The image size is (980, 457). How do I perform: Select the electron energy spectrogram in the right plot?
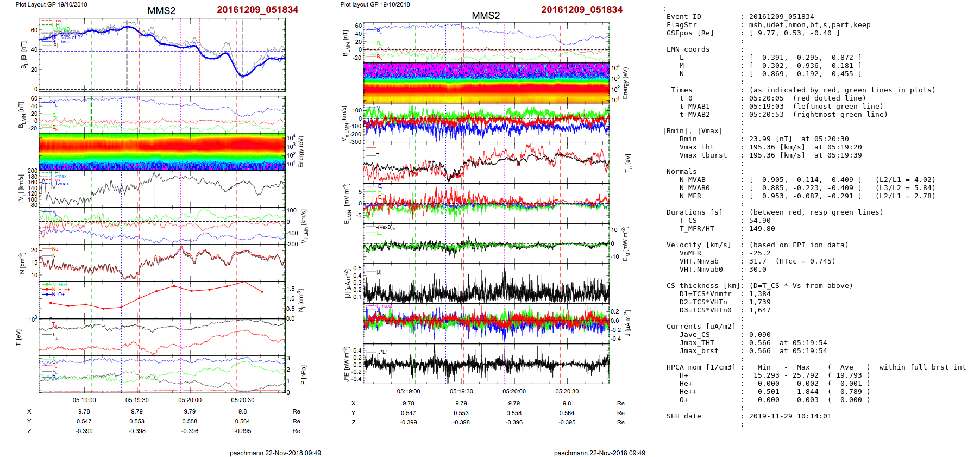coord(486,83)
